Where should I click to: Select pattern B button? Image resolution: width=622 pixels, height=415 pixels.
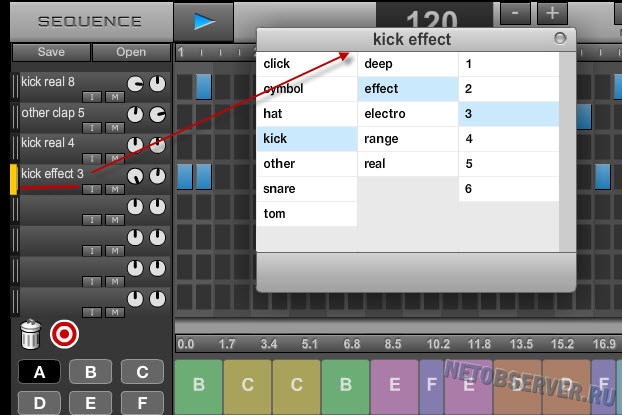tap(90, 372)
